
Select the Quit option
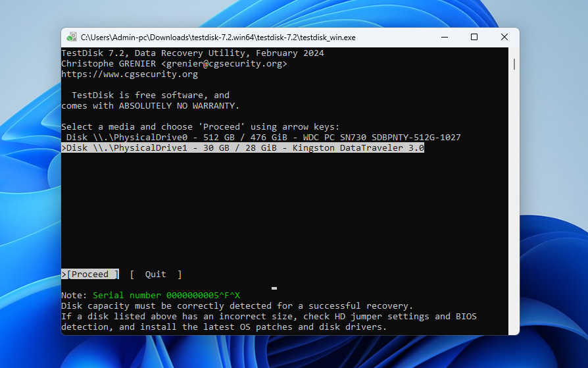click(x=156, y=275)
